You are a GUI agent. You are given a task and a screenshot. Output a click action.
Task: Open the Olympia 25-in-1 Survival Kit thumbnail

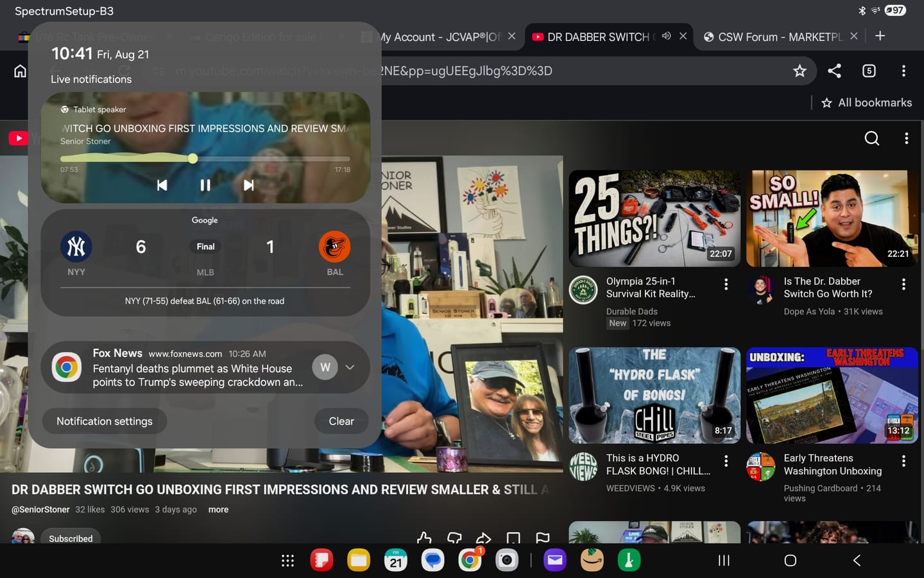(654, 218)
